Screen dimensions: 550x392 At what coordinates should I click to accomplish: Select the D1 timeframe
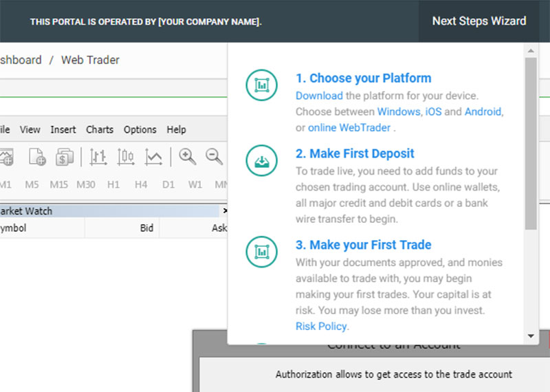click(168, 184)
